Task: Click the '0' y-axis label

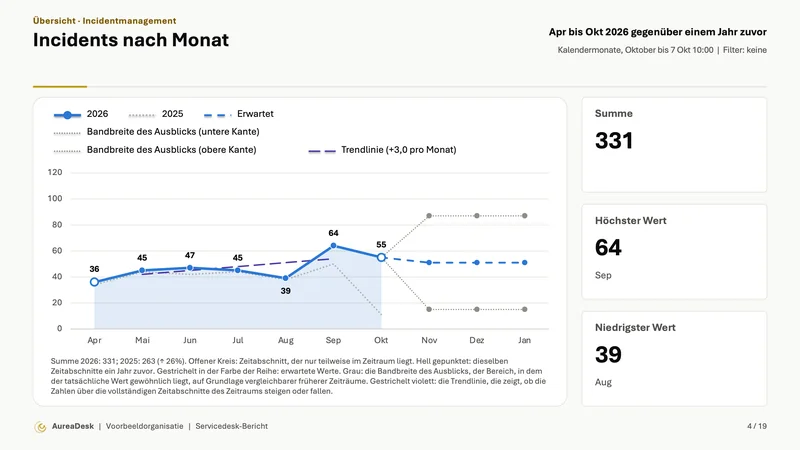Action: click(60, 329)
